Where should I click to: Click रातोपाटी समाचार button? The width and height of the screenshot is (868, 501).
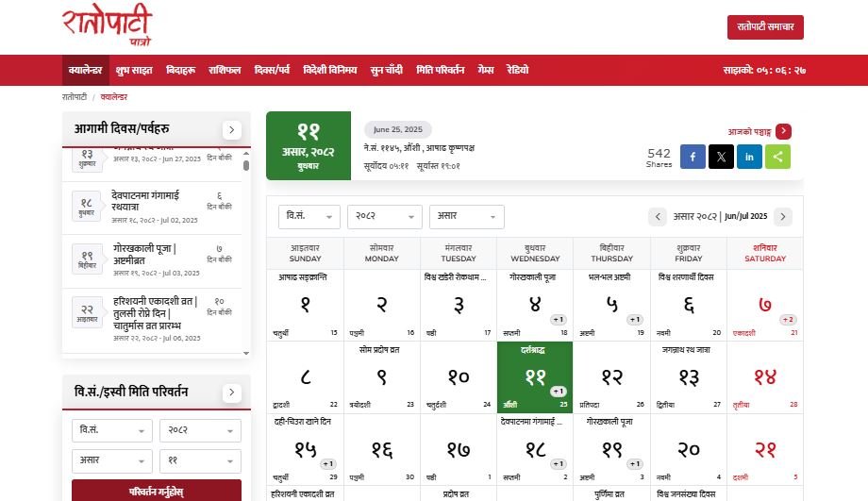coord(765,27)
